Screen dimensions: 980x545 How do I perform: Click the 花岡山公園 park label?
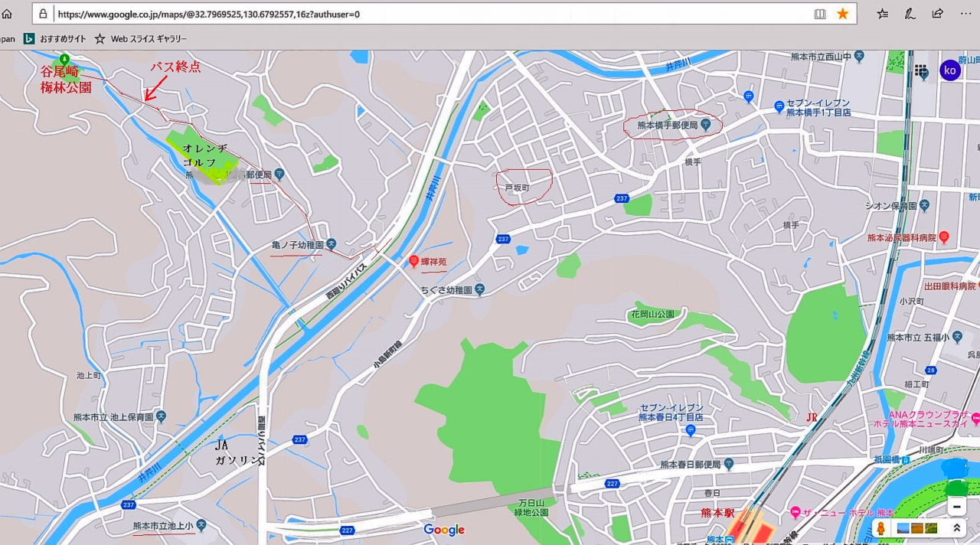point(652,314)
